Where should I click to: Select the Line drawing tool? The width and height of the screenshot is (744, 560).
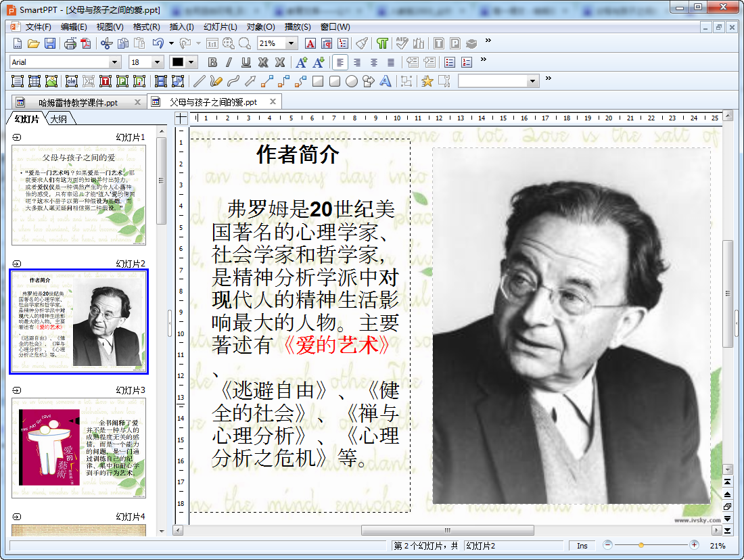(x=199, y=81)
